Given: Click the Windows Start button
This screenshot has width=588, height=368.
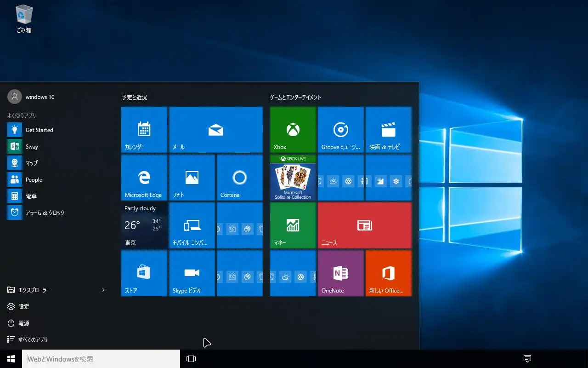Looking at the screenshot, I should [x=11, y=359].
